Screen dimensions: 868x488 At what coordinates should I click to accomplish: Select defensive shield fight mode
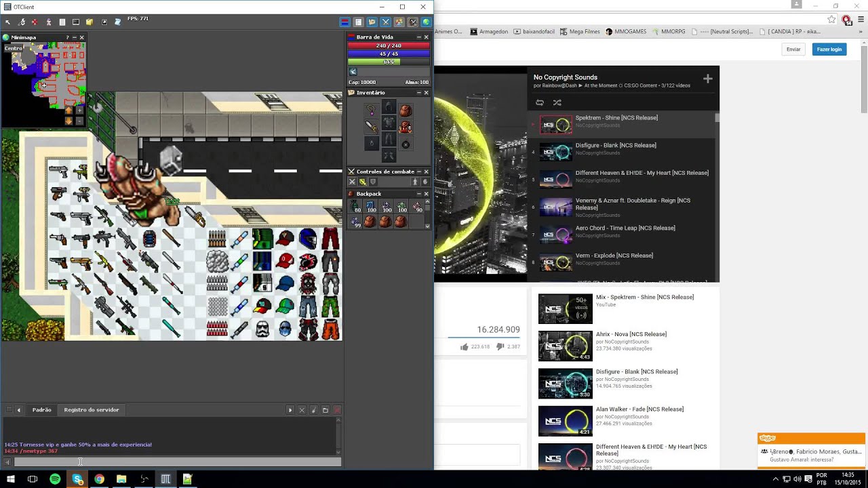373,182
